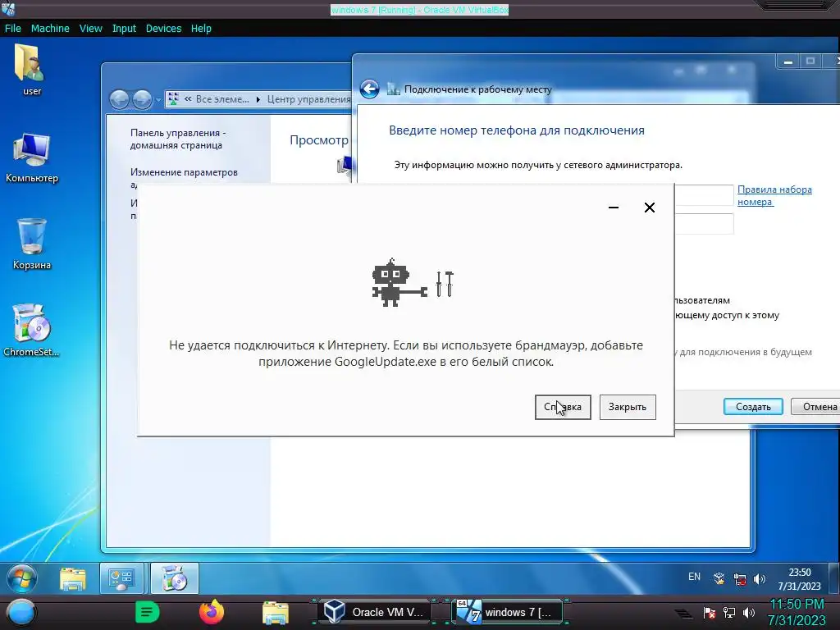The height and width of the screenshot is (630, 840).
Task: Click the Закрыть button in the error dialog
Action: pos(628,407)
